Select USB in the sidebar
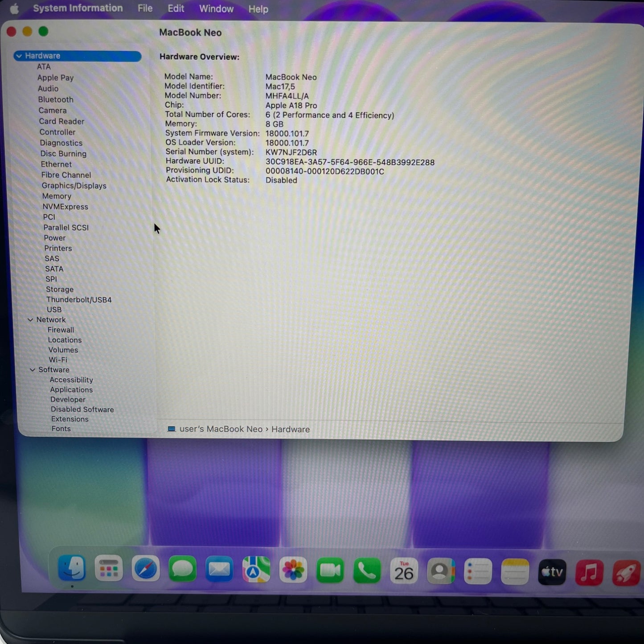The image size is (644, 644). (x=54, y=310)
